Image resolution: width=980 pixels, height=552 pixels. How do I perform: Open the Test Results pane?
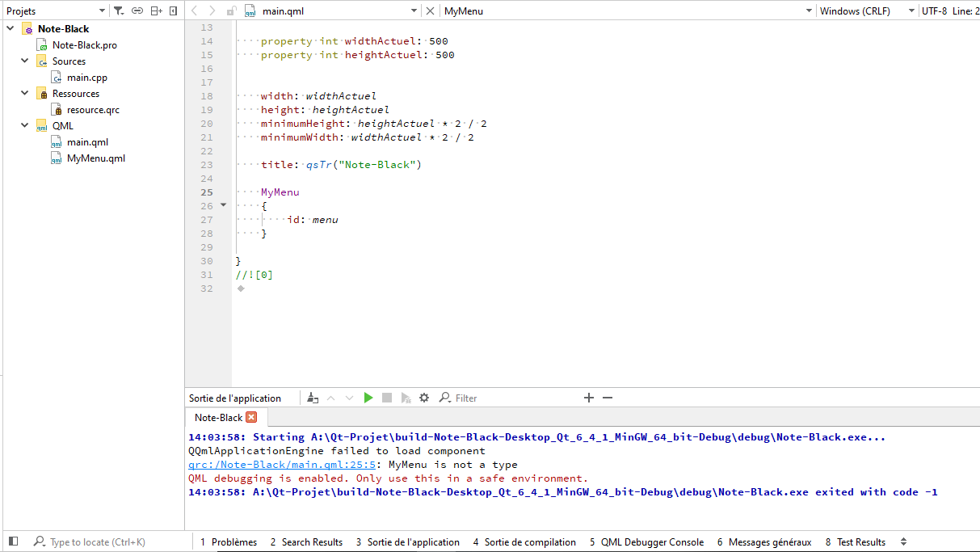856,542
